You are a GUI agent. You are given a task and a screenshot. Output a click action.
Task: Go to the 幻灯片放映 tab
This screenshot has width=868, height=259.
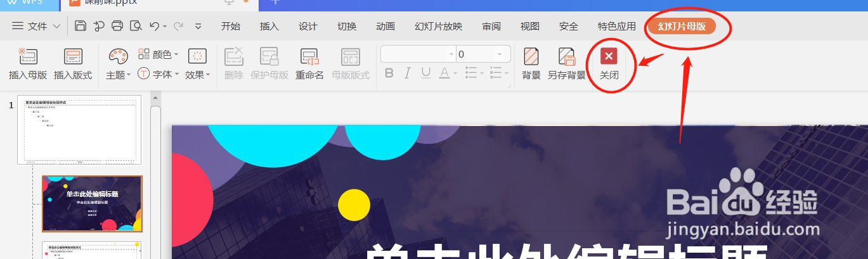(x=439, y=26)
